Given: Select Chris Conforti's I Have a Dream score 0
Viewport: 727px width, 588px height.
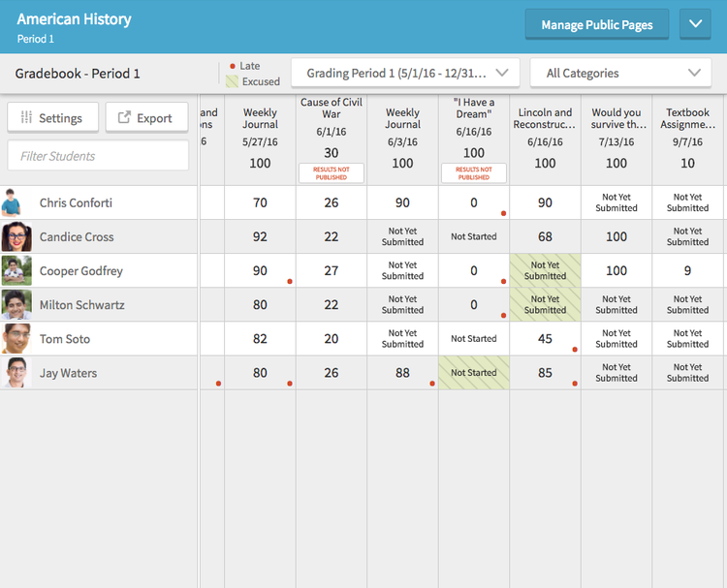Looking at the screenshot, I should 474,202.
